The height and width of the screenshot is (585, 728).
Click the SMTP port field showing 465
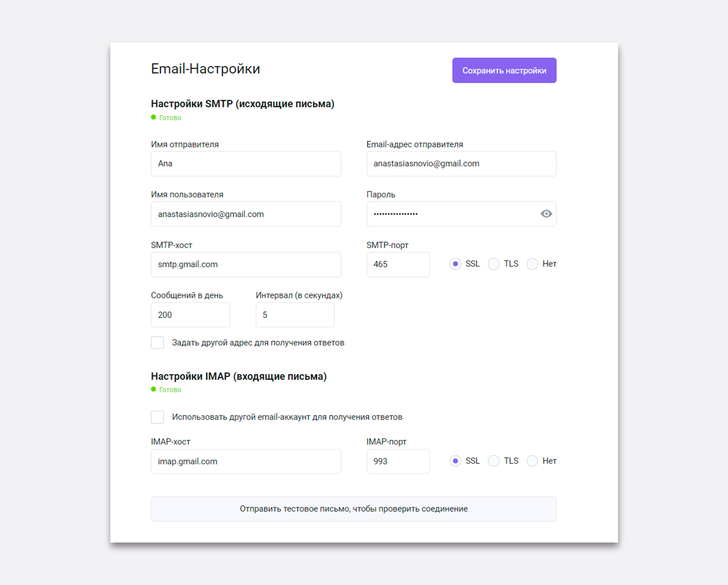pyautogui.click(x=398, y=265)
